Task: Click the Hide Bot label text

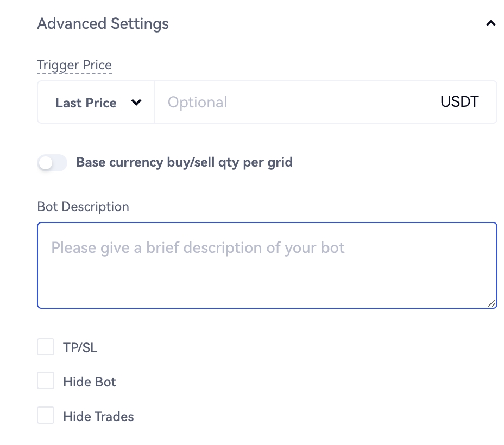Action: [90, 382]
